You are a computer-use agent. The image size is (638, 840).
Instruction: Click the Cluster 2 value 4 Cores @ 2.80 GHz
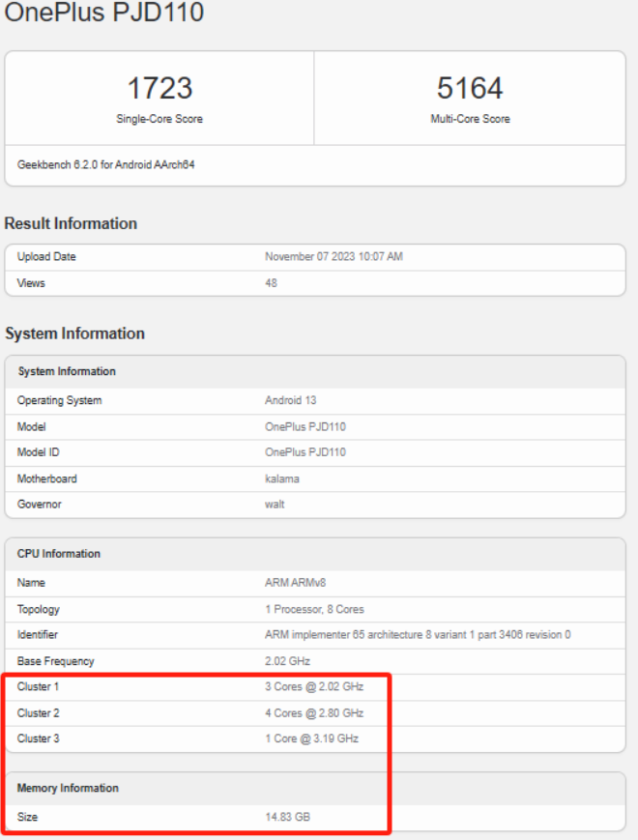coord(313,713)
